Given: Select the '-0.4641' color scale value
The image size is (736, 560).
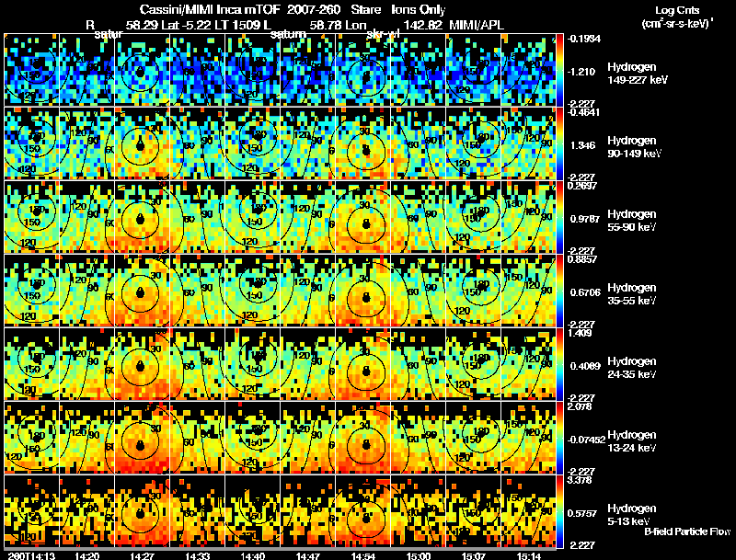Looking at the screenshot, I should (584, 112).
